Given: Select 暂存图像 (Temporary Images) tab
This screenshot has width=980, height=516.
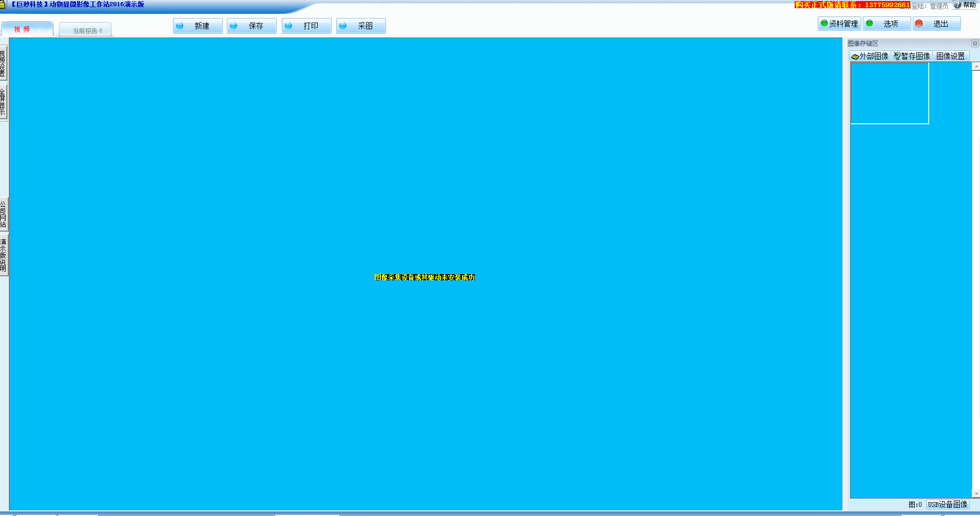Looking at the screenshot, I should tap(912, 56).
